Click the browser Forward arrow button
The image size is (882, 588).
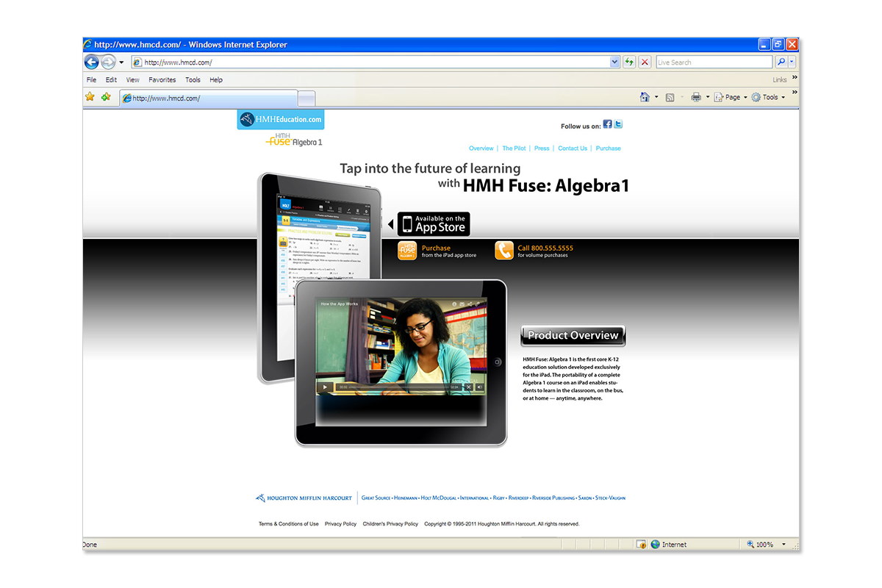click(109, 62)
